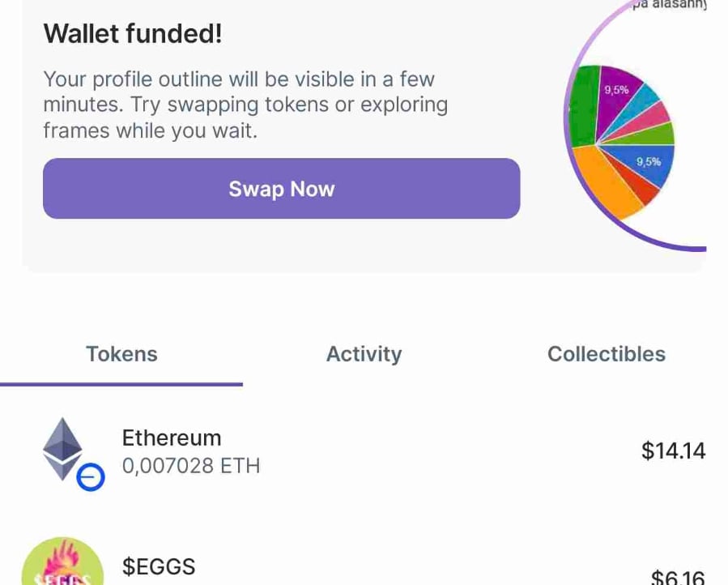Click the $EGGS $6.16 value
Screen dimensions: 728x585
click(x=678, y=577)
